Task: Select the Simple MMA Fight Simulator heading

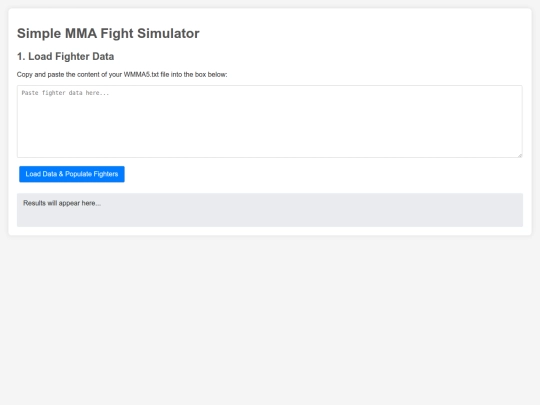Action: coord(108,33)
